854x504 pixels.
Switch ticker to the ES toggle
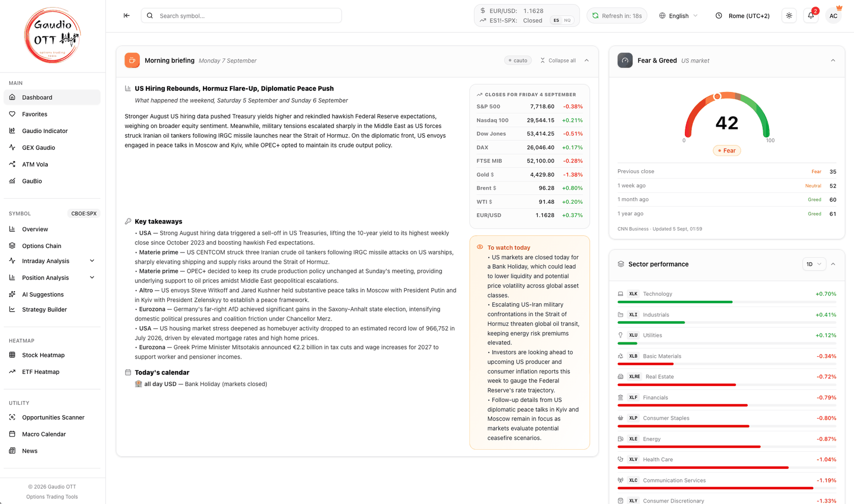556,20
